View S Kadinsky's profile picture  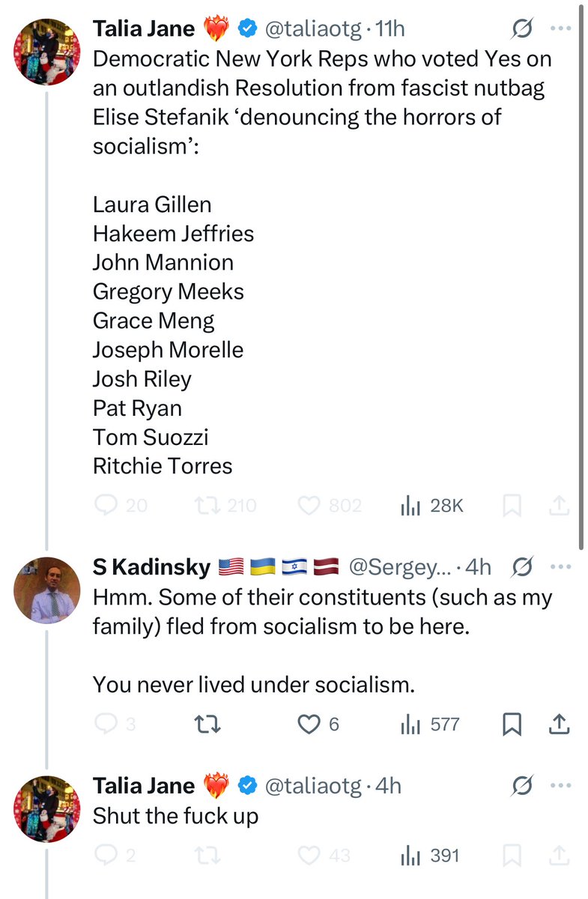pyautogui.click(x=47, y=590)
